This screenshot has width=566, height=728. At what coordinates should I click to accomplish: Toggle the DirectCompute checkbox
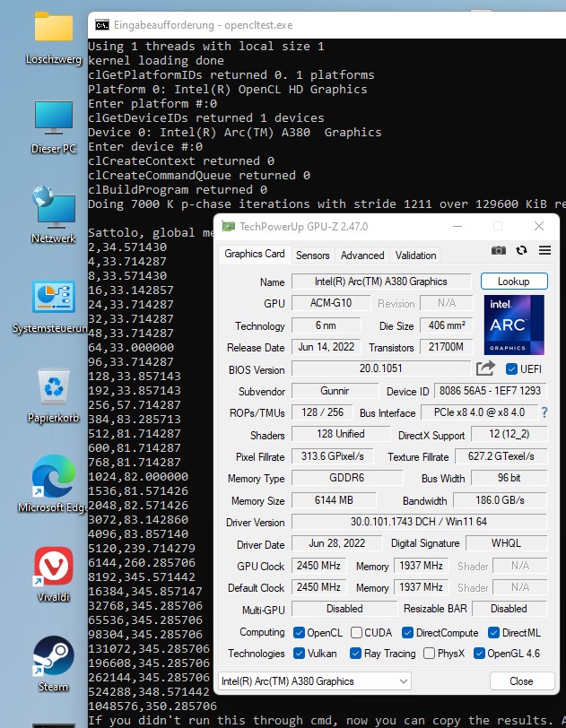pyautogui.click(x=407, y=633)
